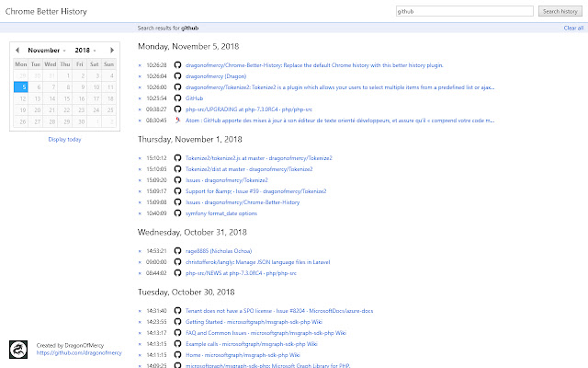Screen dimensions: 588x368
Task: Delete the 14:13:17 FAQ entry
Action: point(140,333)
